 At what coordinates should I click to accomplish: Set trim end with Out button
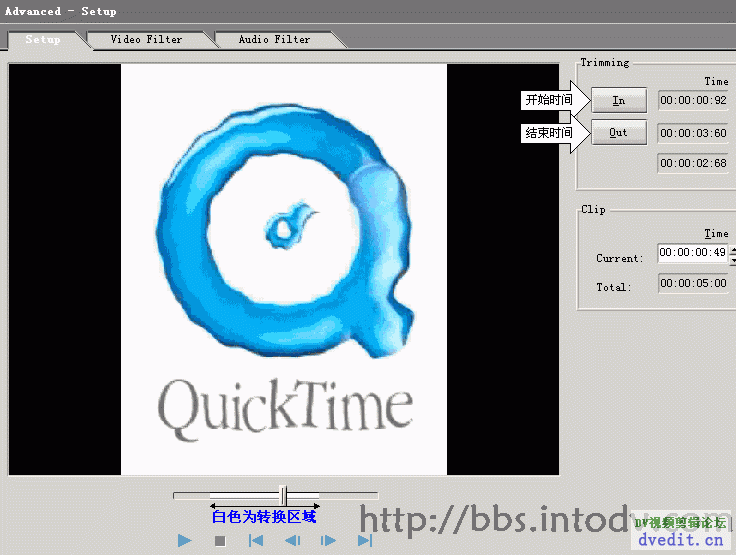pyautogui.click(x=619, y=133)
